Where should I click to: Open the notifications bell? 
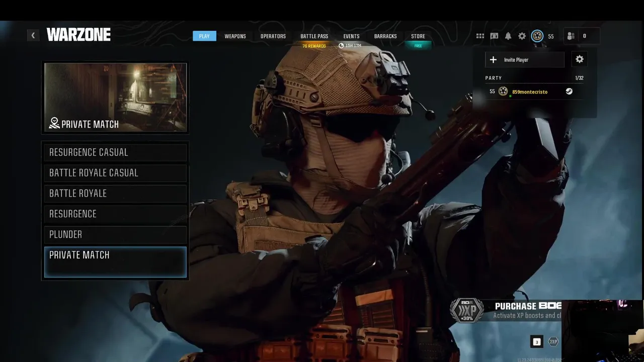[x=508, y=36]
